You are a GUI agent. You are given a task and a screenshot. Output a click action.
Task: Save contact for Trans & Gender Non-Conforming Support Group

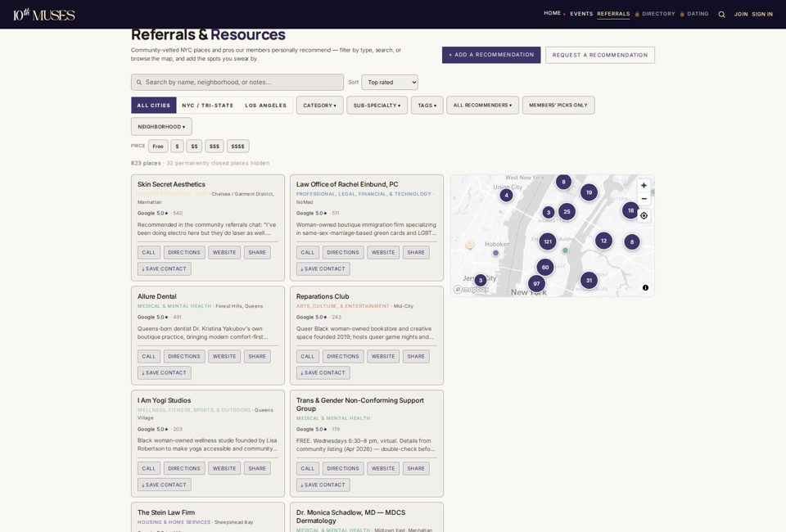click(323, 485)
